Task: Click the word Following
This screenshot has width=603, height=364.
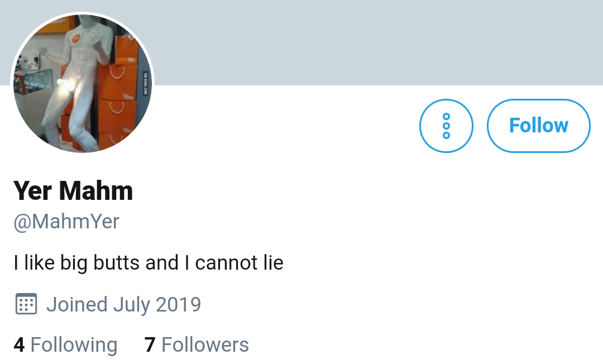Action: click(74, 344)
